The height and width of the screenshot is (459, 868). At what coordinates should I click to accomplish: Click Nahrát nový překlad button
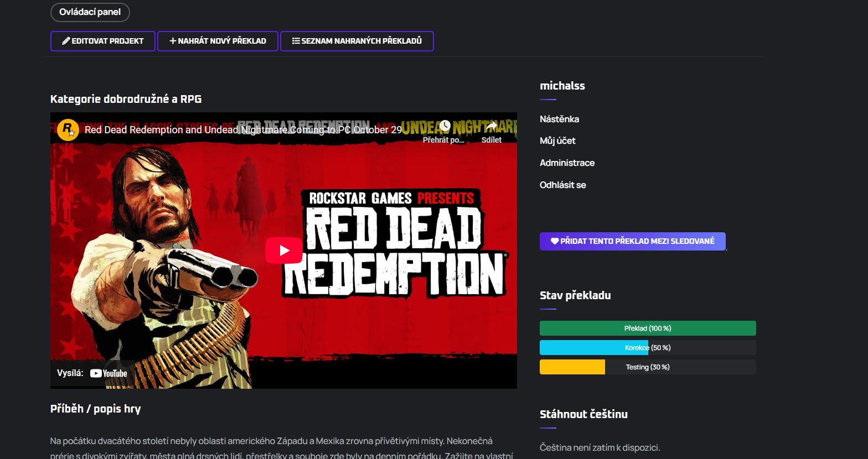[x=218, y=41]
